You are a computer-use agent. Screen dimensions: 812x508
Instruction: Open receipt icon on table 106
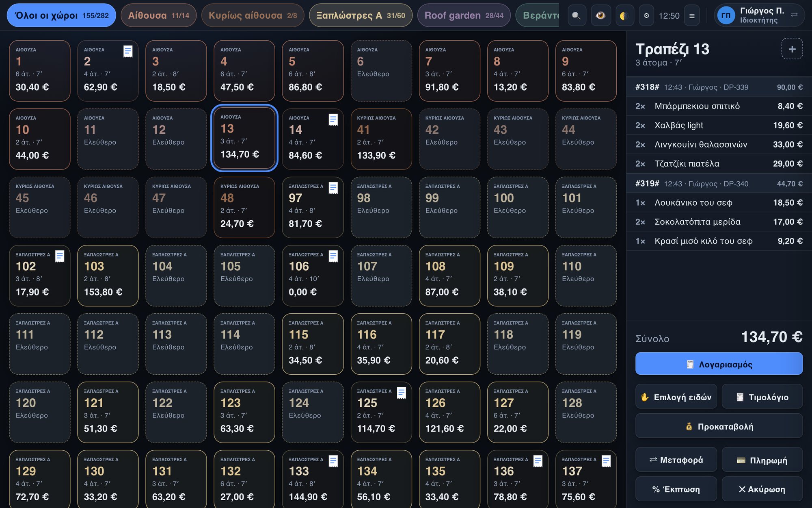[x=333, y=256]
